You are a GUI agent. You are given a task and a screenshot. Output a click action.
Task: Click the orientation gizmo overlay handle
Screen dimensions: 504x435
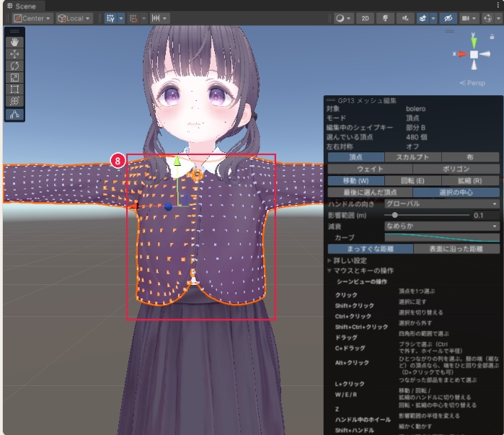point(449,31)
